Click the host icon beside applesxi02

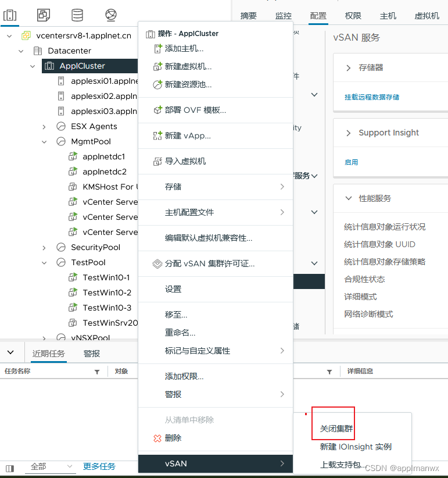pos(61,96)
